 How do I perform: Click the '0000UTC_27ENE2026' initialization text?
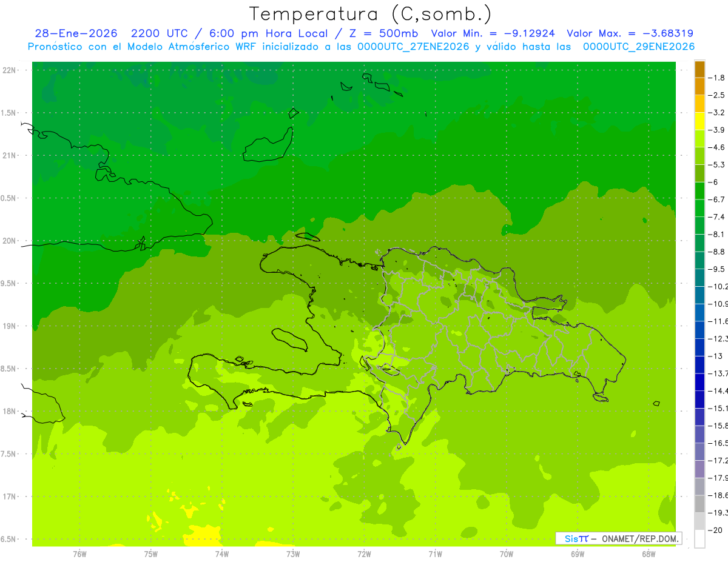click(x=413, y=47)
